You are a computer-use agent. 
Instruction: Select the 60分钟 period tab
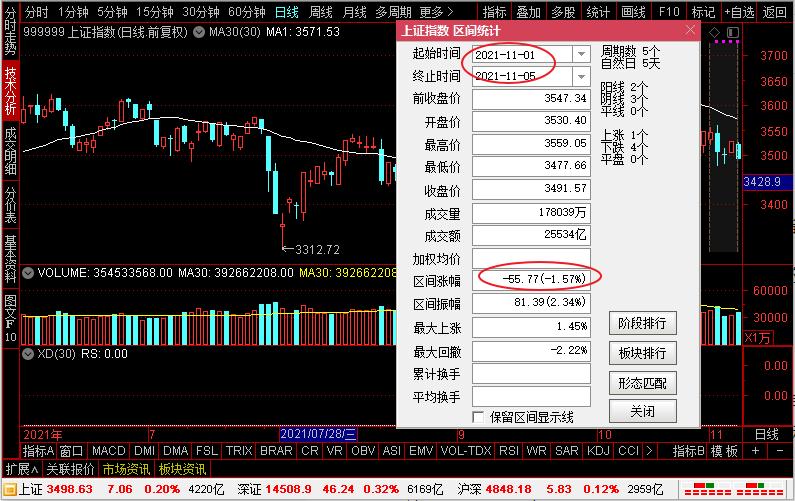click(246, 11)
